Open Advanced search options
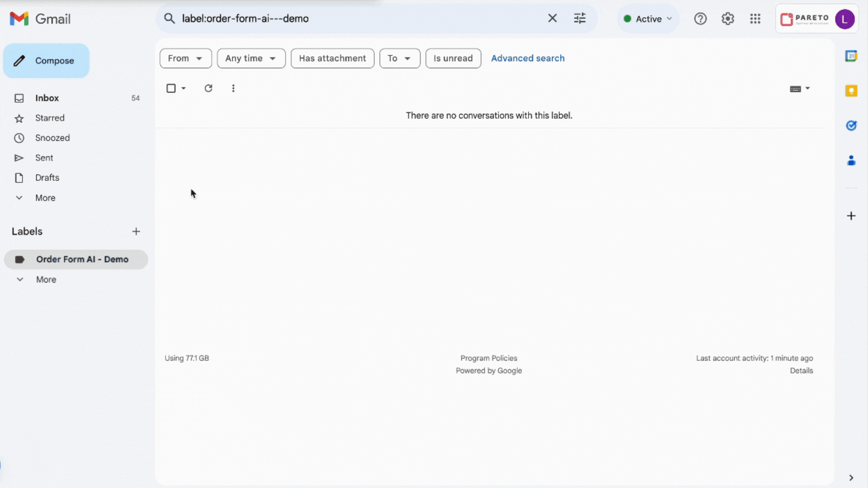This screenshot has height=488, width=868. (x=528, y=58)
